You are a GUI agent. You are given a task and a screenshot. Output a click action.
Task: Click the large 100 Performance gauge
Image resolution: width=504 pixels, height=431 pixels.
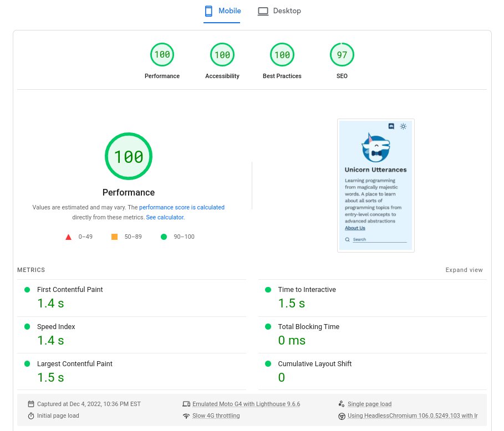129,156
